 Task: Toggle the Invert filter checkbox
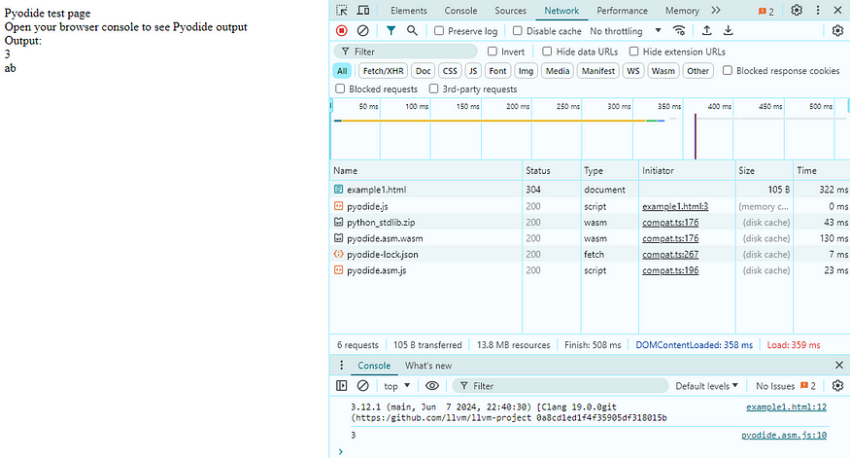click(x=492, y=51)
